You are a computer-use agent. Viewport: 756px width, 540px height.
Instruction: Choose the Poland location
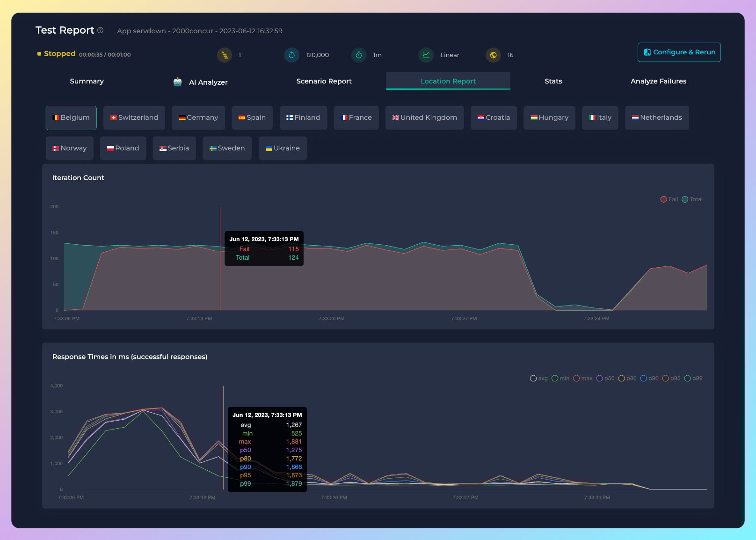coord(123,148)
